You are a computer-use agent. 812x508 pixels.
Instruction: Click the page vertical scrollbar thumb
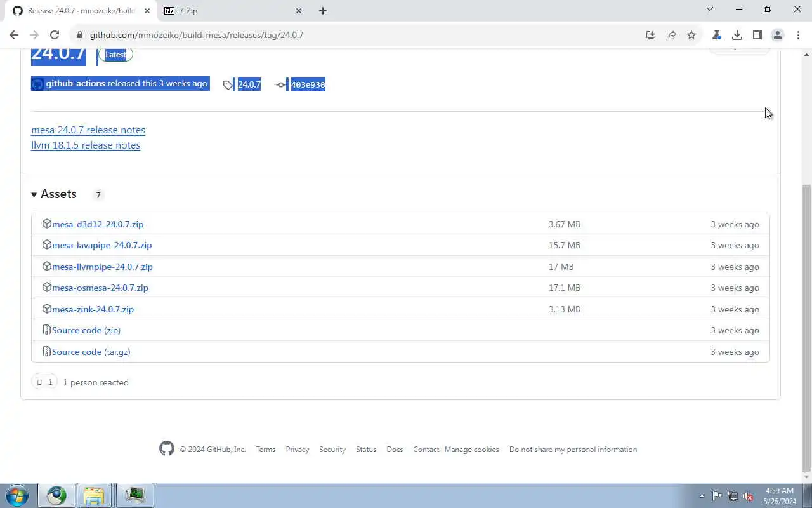point(806,327)
